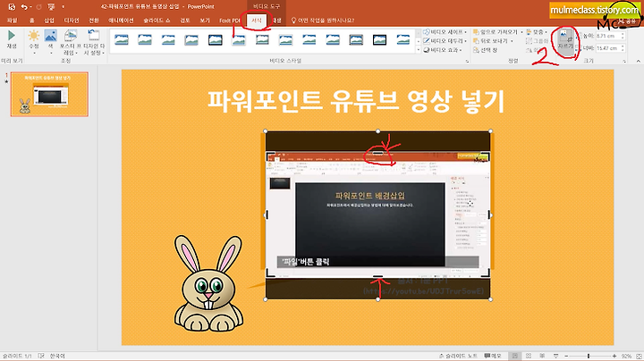Click the height field spinner arrows

tap(623, 36)
